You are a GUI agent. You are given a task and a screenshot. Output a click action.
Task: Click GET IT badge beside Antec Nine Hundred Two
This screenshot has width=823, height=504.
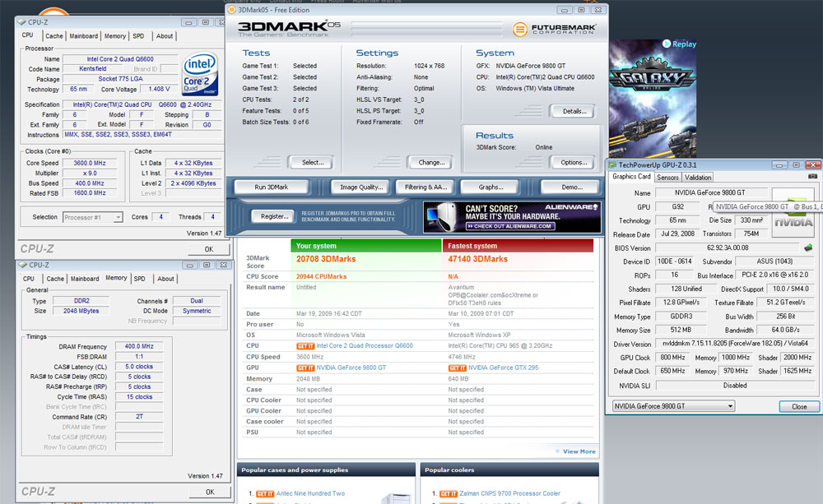point(265,493)
